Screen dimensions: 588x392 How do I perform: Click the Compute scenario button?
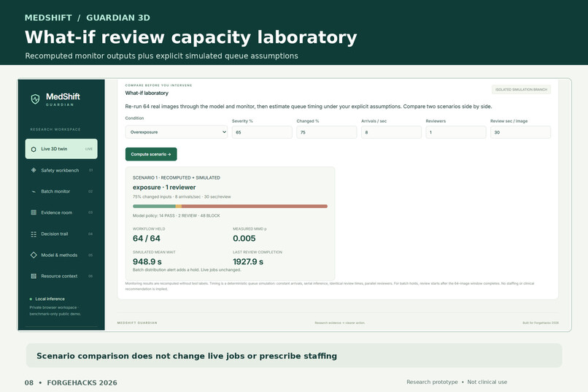point(151,154)
